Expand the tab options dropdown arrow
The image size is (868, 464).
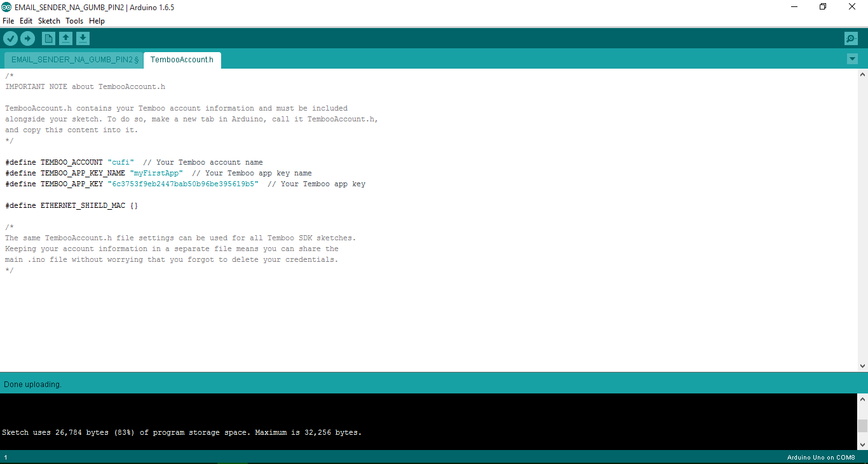(852, 59)
